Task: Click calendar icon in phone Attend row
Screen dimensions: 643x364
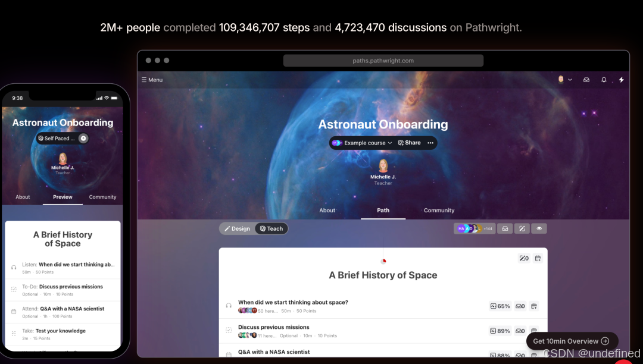Action: coord(14,312)
